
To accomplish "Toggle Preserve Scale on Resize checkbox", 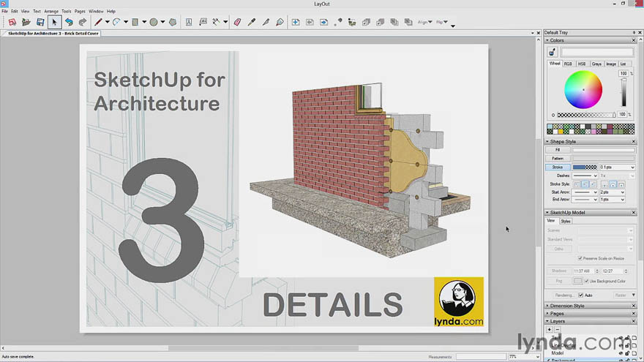I will pos(580,258).
